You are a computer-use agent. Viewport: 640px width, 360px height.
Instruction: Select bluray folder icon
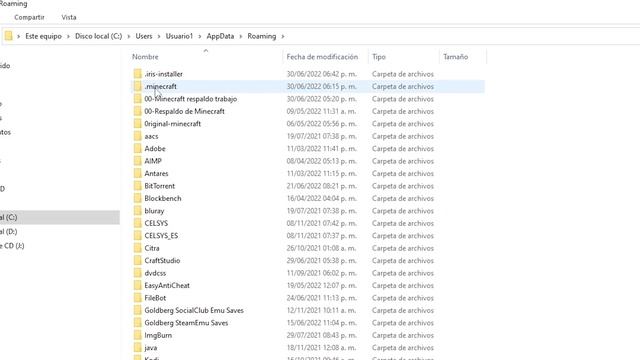click(x=138, y=211)
